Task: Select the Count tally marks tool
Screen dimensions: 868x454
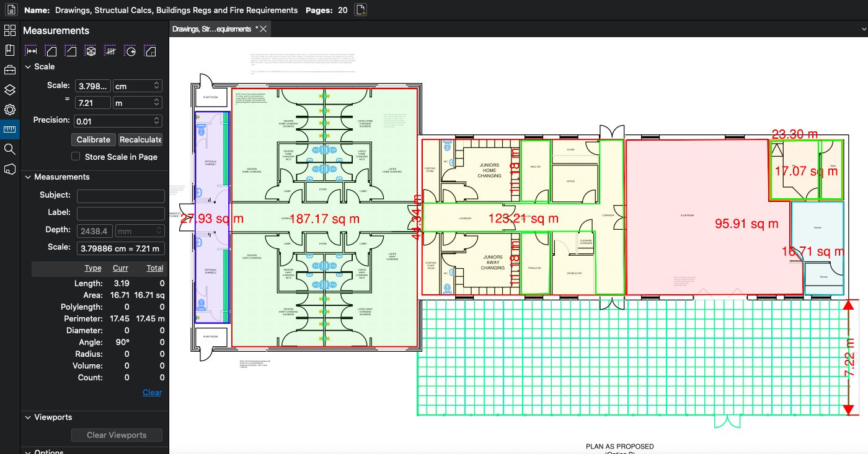Action: click(111, 51)
